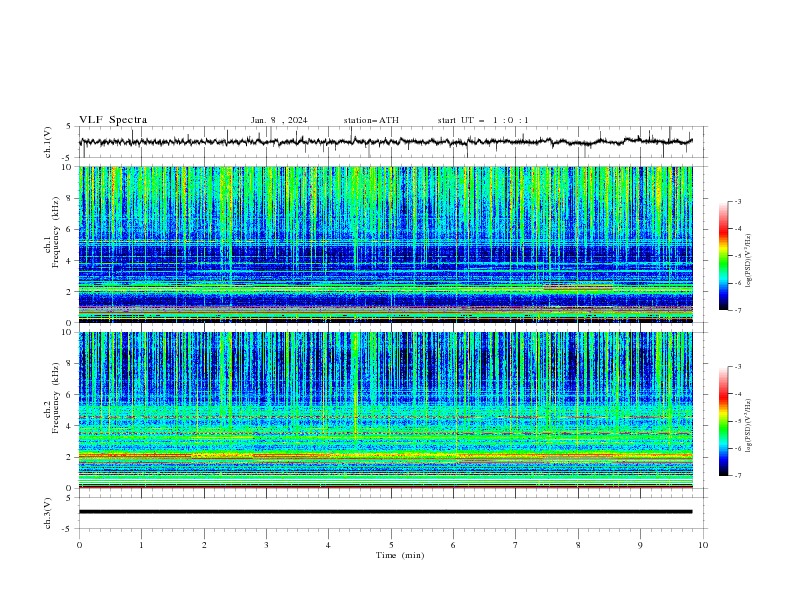This screenshot has height=612, width=792.
Task: Click the "-5" label on ch.1 colorbar
Action: (738, 256)
